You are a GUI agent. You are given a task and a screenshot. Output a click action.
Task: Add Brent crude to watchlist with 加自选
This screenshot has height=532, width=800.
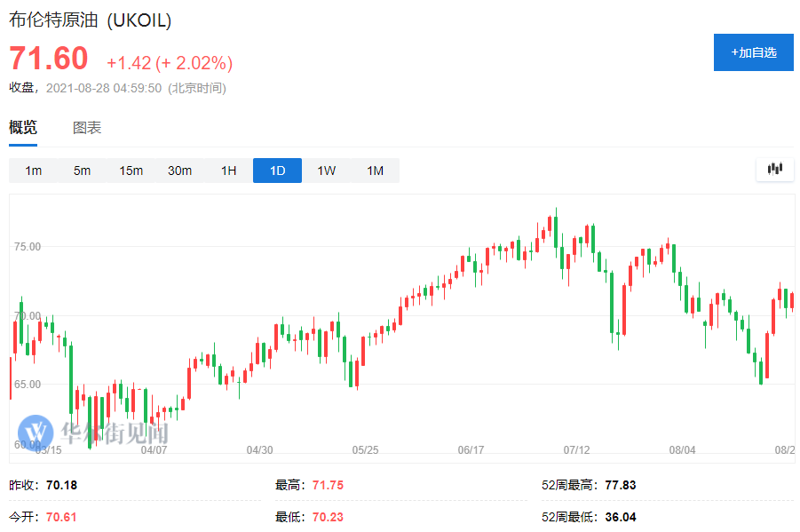click(x=754, y=52)
